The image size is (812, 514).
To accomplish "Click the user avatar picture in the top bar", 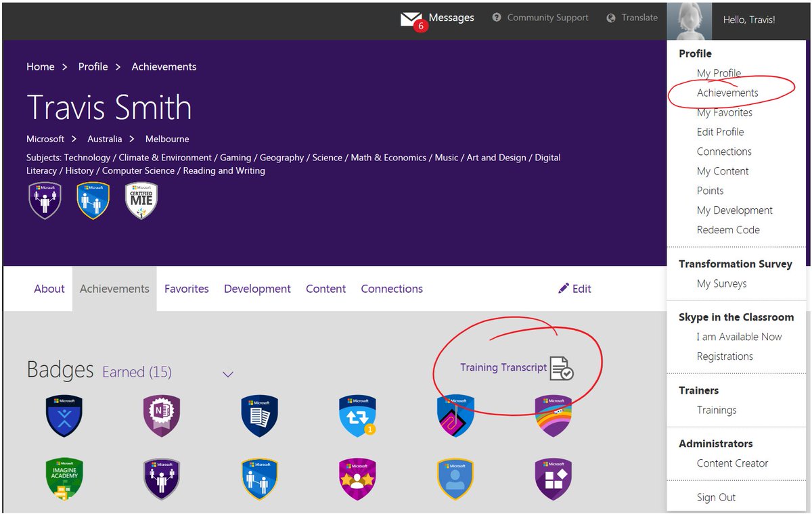I will pos(689,20).
